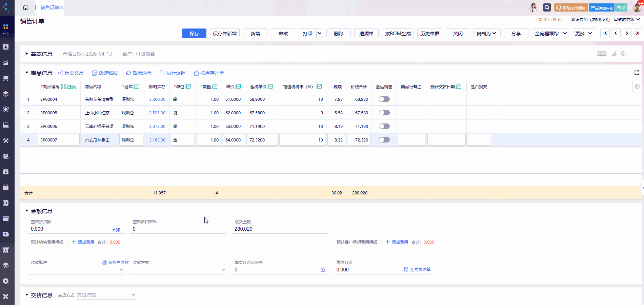This screenshot has width=644, height=305.
Task: Collapse the 金额信息 section
Action: (x=27, y=211)
